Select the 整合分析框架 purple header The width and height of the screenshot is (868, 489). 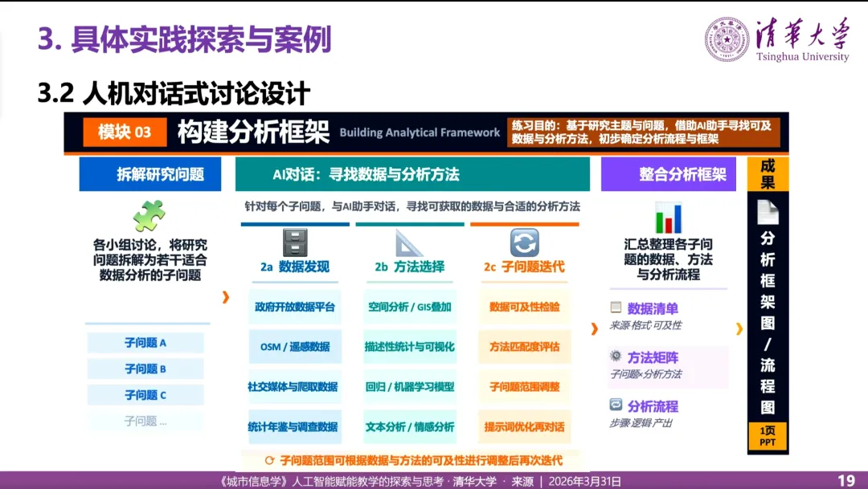(669, 174)
